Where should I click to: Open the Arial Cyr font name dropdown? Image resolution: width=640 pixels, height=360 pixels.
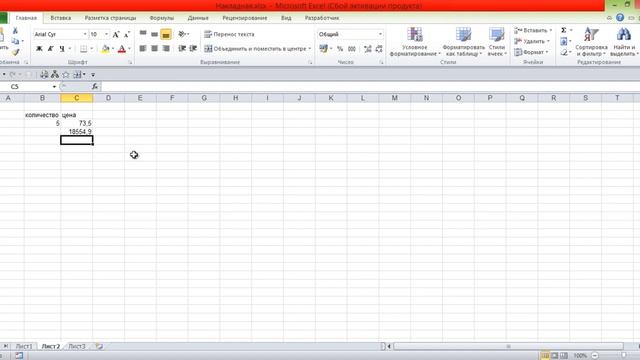coord(85,34)
